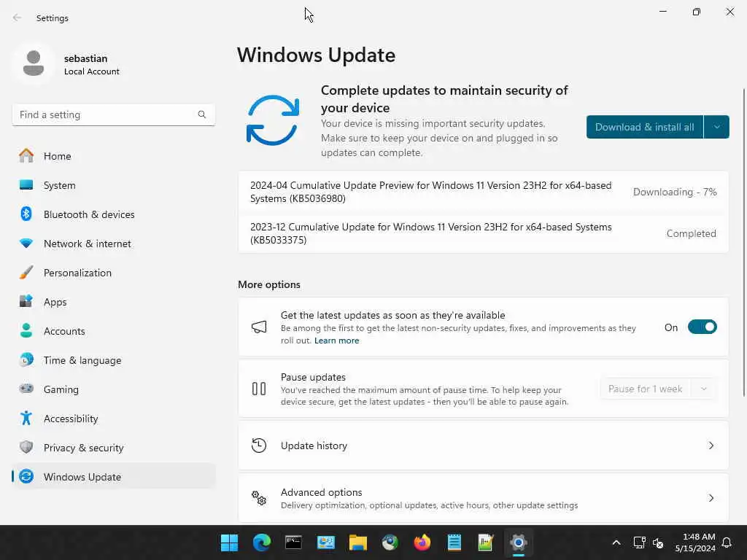The height and width of the screenshot is (560, 747).
Task: Open the Terminal app from taskbar
Action: click(293, 542)
